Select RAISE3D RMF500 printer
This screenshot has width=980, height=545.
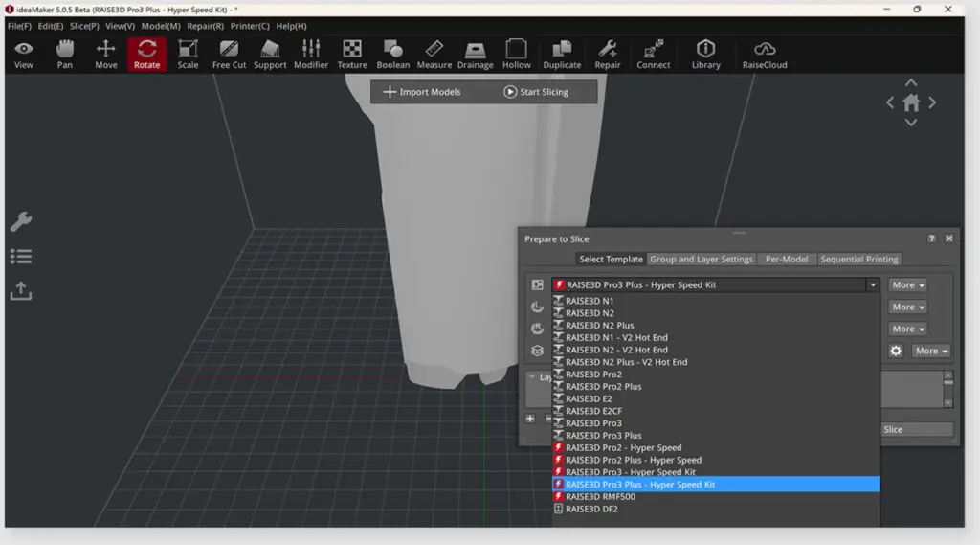[716, 496]
